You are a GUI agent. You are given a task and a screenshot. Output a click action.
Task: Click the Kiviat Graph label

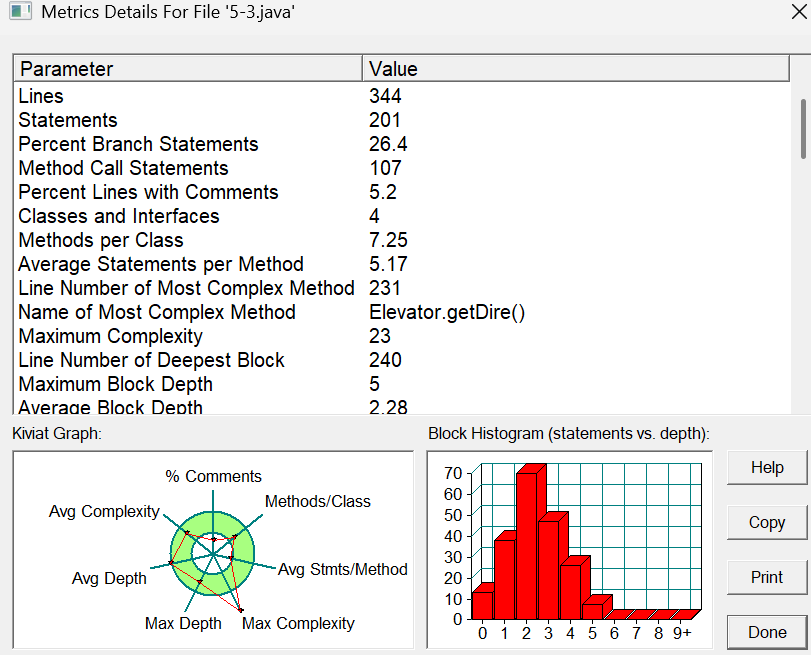(x=57, y=433)
